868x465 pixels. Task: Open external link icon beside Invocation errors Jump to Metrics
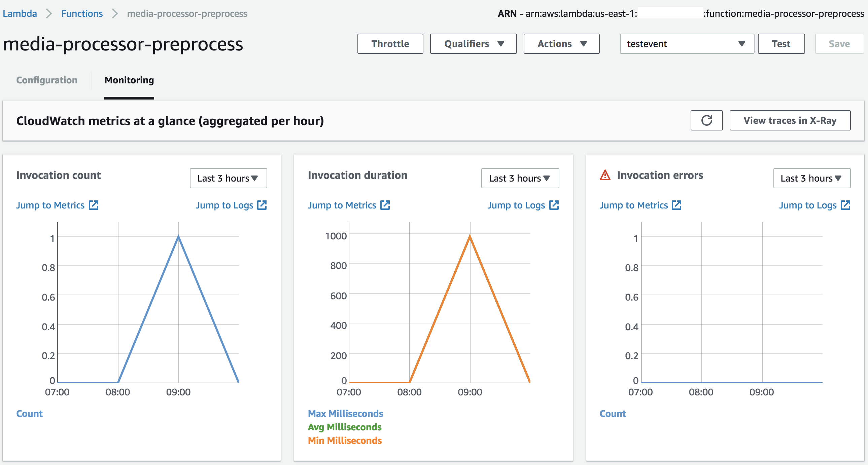point(676,205)
